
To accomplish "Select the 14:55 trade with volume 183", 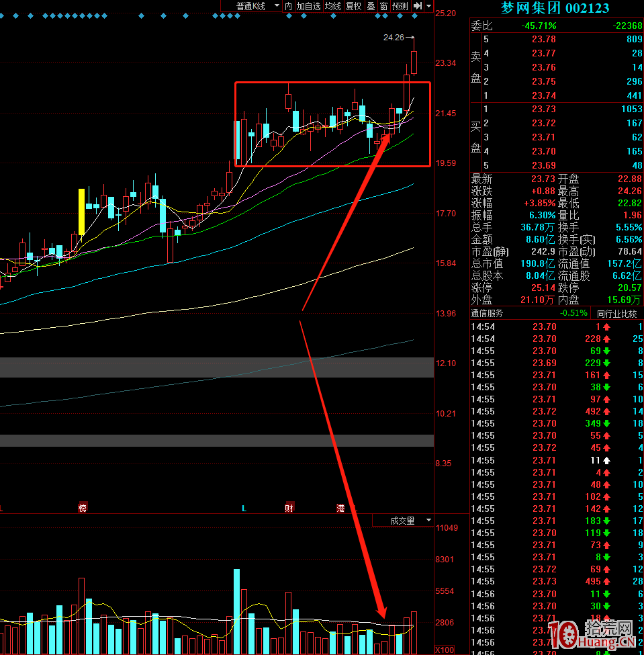I will point(557,521).
